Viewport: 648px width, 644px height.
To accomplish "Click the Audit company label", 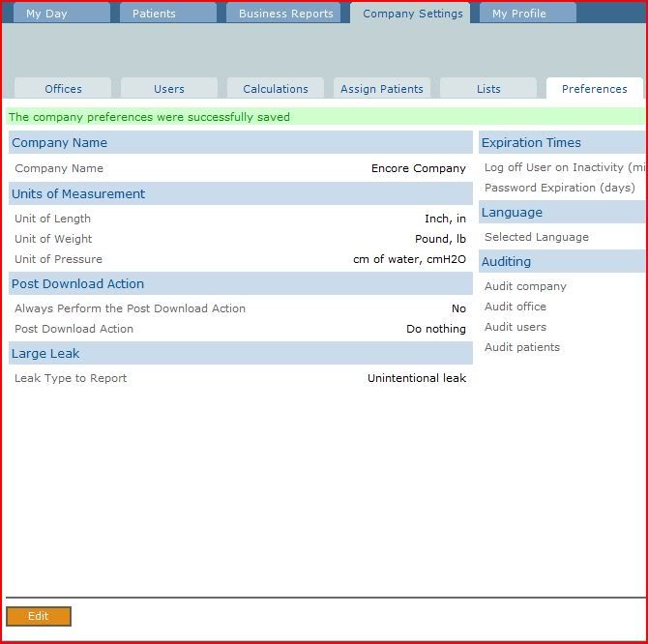I will tap(525, 286).
